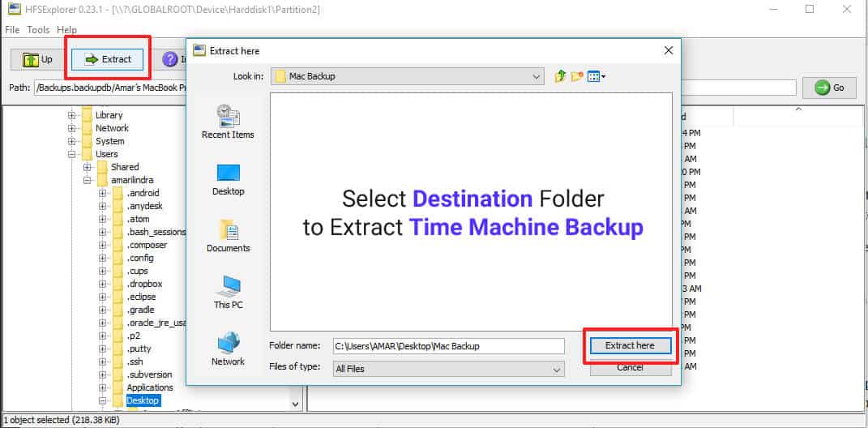Select Desktop in dialog sidebar
Screen dimensions: 868x428
point(228,179)
